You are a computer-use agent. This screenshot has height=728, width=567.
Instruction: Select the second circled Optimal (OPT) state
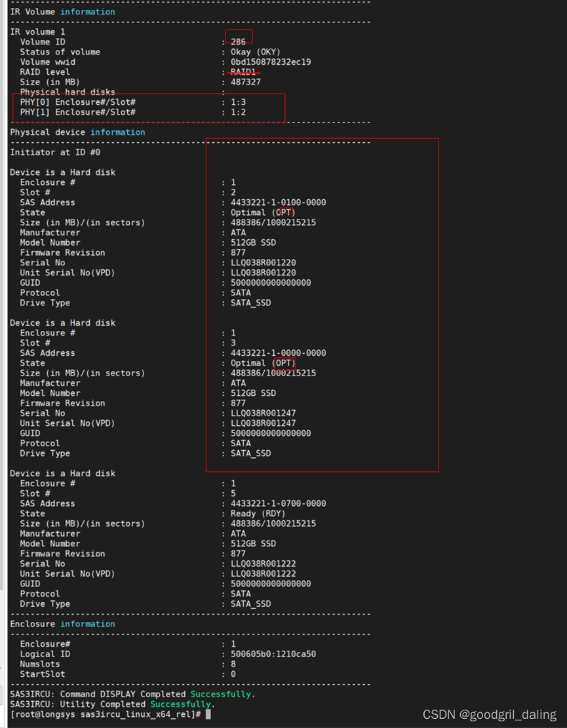(x=262, y=363)
